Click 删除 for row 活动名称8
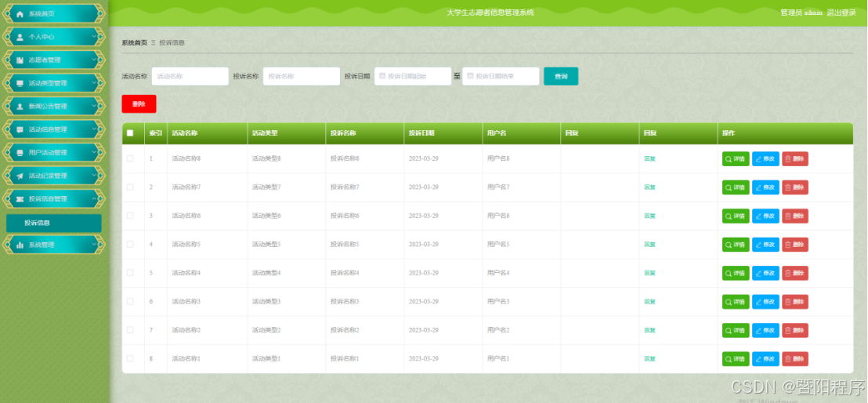868x403 pixels. point(795,158)
